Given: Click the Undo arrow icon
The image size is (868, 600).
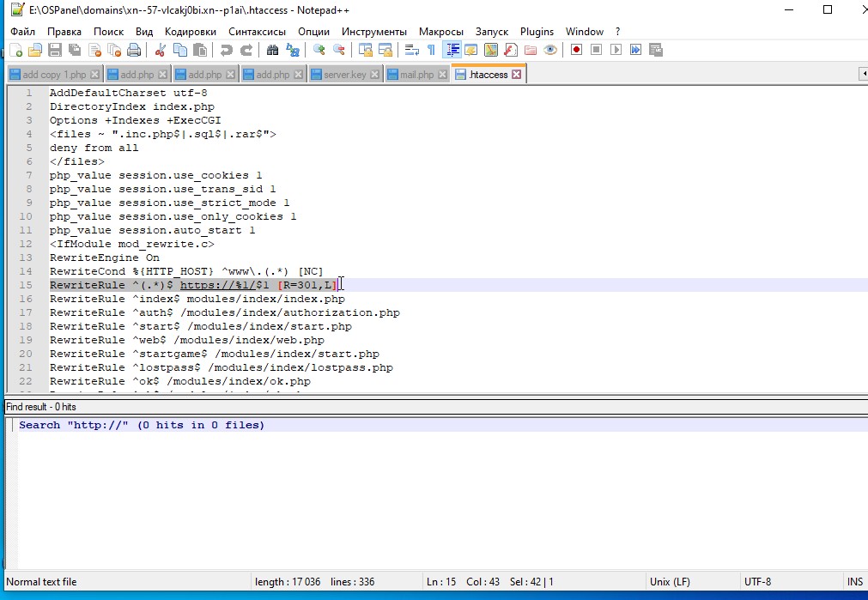Looking at the screenshot, I should [226, 50].
